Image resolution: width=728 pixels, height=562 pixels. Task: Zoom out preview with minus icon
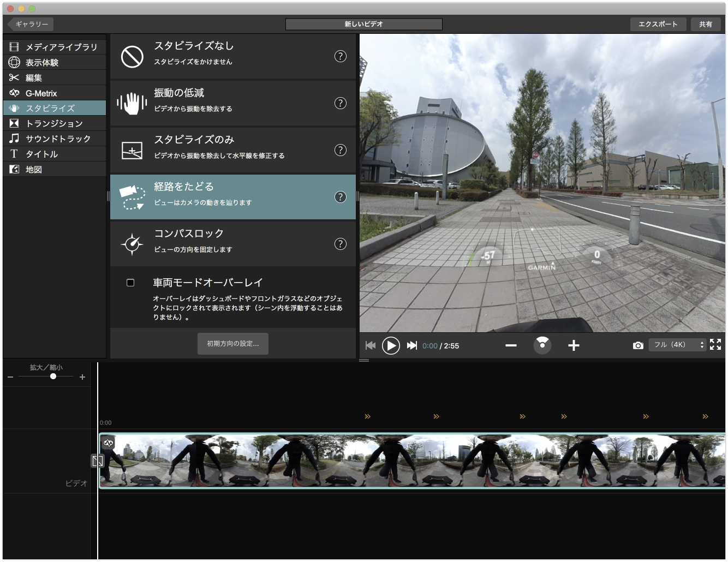click(511, 345)
